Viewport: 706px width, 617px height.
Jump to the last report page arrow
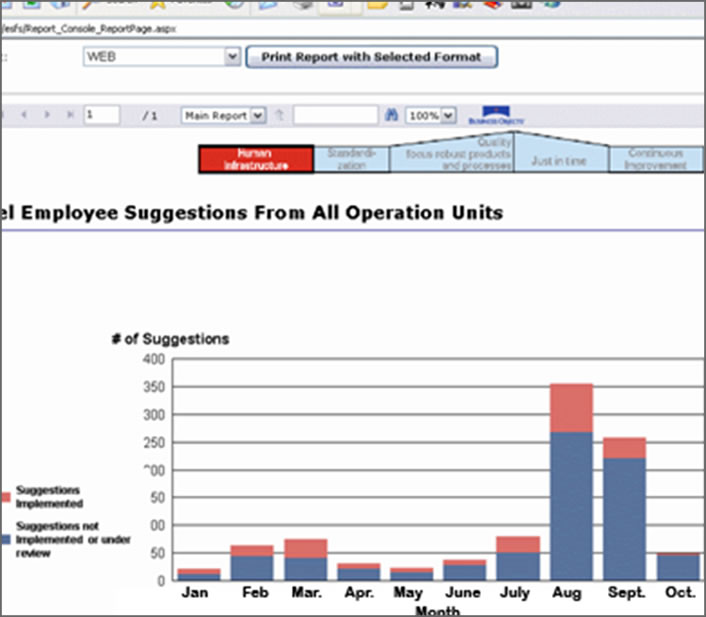click(x=69, y=115)
